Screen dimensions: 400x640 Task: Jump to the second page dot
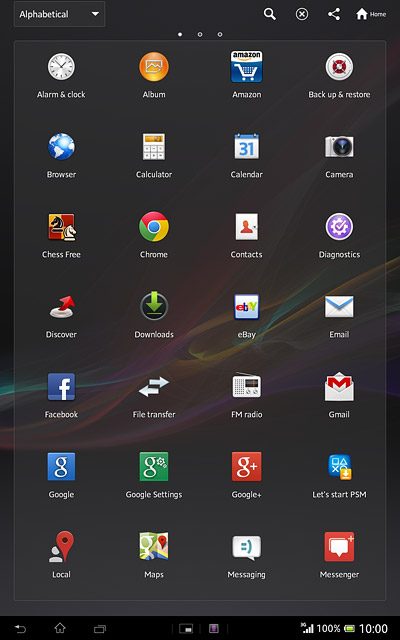pyautogui.click(x=200, y=34)
